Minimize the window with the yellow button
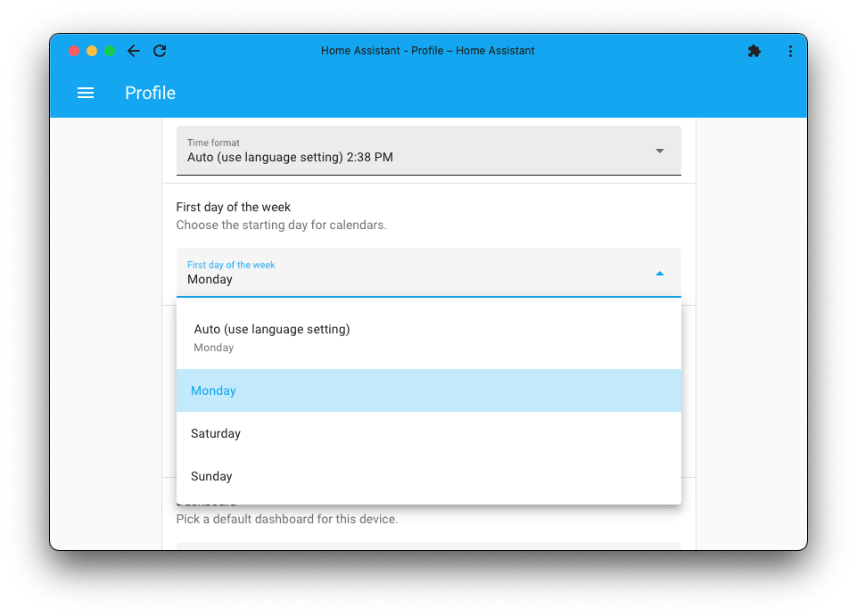This screenshot has width=857, height=616. (92, 51)
